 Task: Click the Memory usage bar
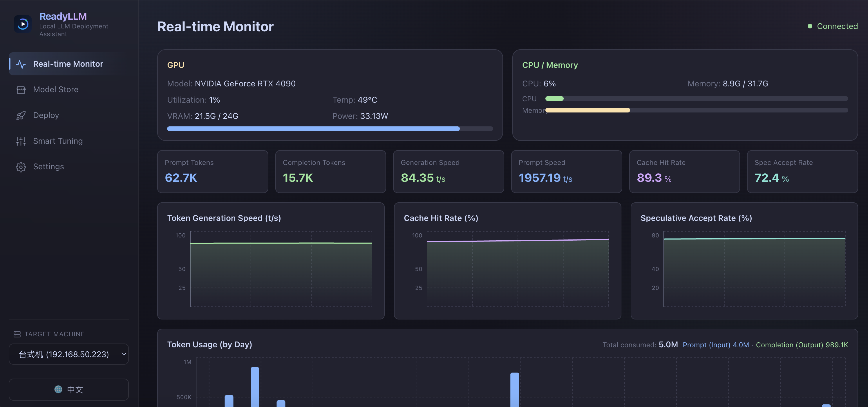click(697, 110)
